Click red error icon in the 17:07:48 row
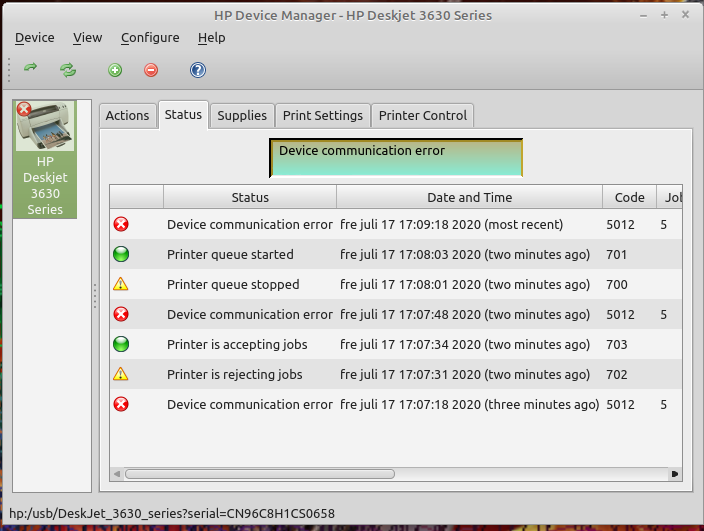704x531 pixels. pyautogui.click(x=121, y=314)
